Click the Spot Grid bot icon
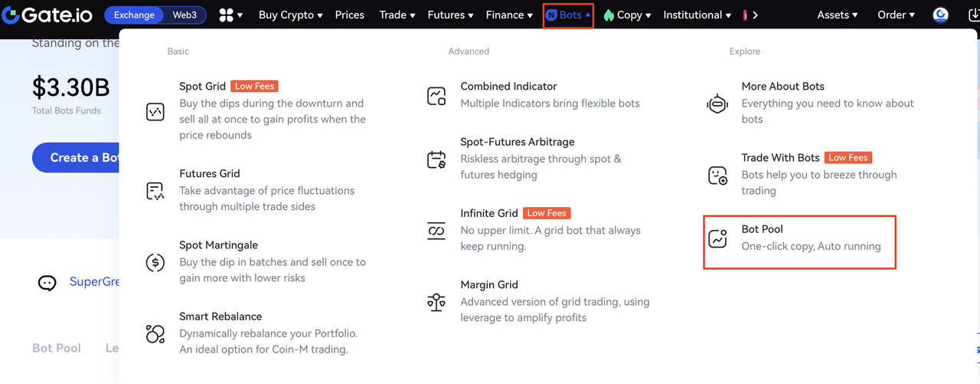The height and width of the screenshot is (384, 980). click(155, 112)
